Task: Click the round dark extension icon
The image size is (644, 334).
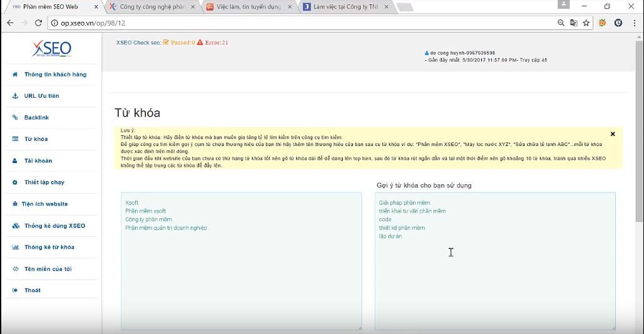Action: pyautogui.click(x=618, y=23)
